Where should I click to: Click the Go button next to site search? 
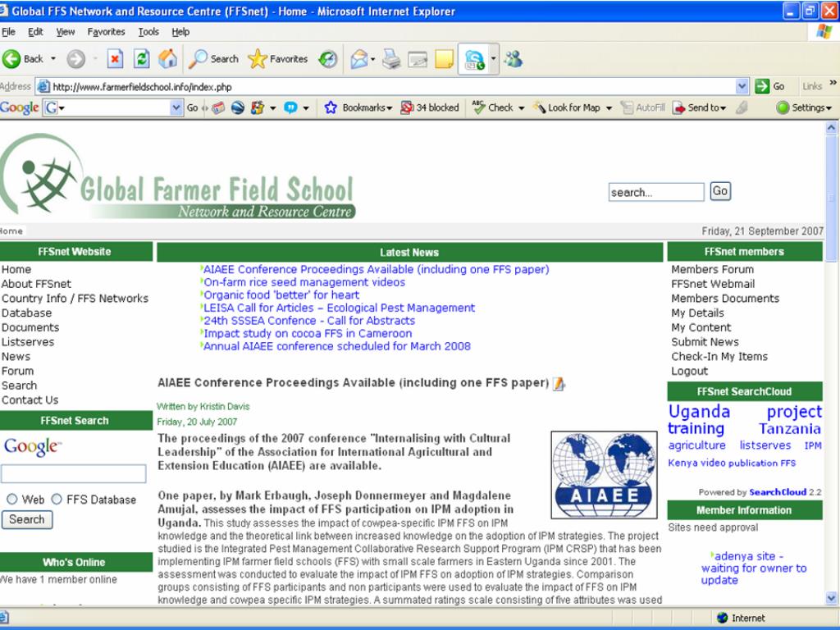[x=720, y=191]
